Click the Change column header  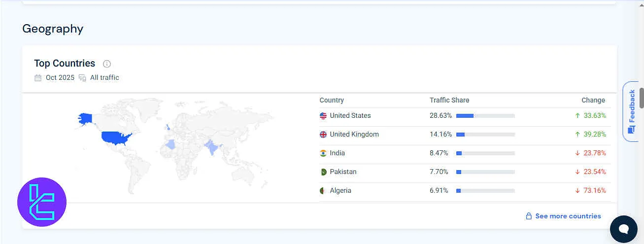593,100
